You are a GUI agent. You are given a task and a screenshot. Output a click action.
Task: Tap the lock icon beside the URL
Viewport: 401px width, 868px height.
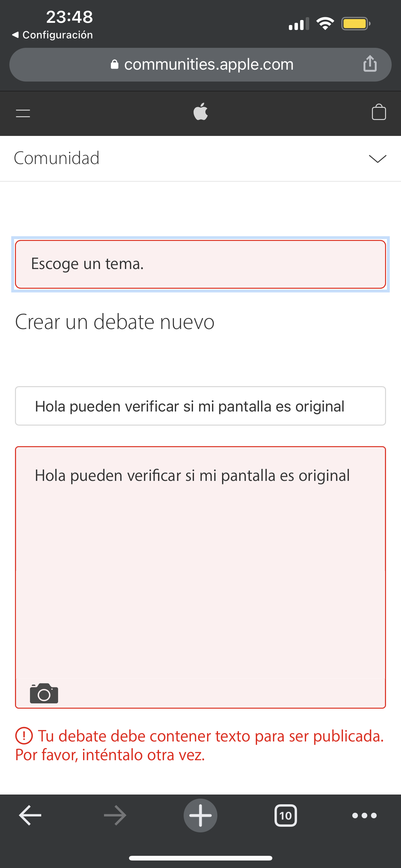click(115, 65)
